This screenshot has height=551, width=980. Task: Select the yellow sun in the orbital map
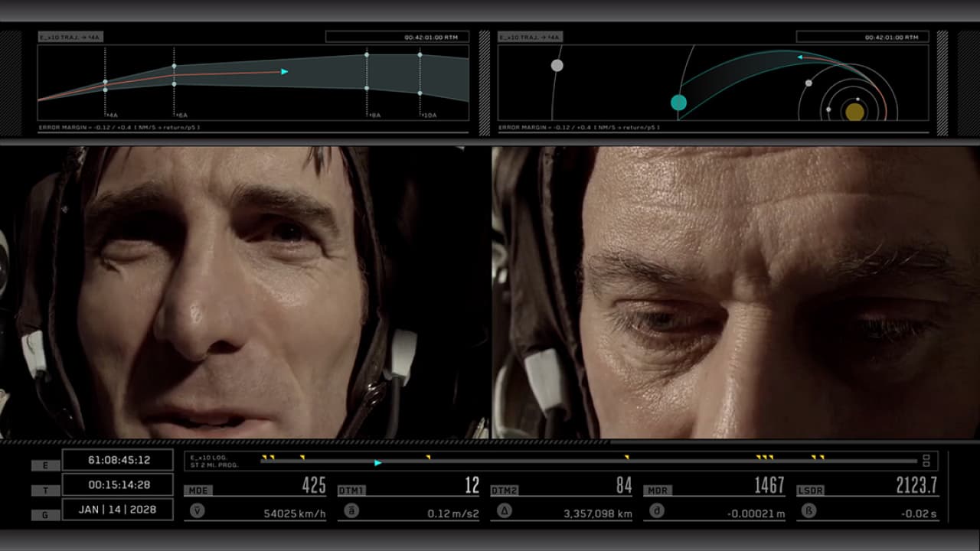pyautogui.click(x=854, y=112)
